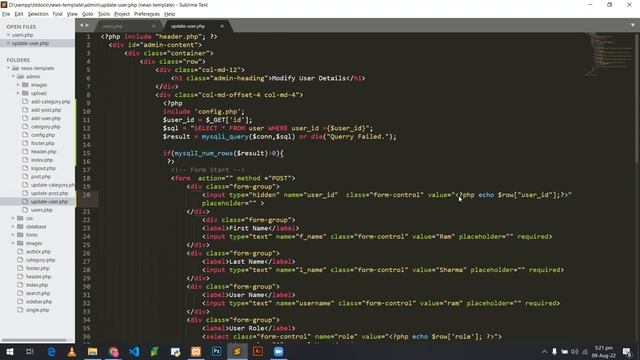Image resolution: width=640 pixels, height=360 pixels.
Task: Open the Tools menu
Action: tap(104, 14)
